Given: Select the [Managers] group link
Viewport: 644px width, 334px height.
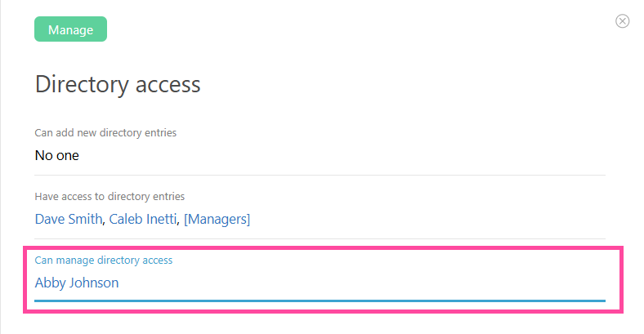Looking at the screenshot, I should tap(217, 219).
